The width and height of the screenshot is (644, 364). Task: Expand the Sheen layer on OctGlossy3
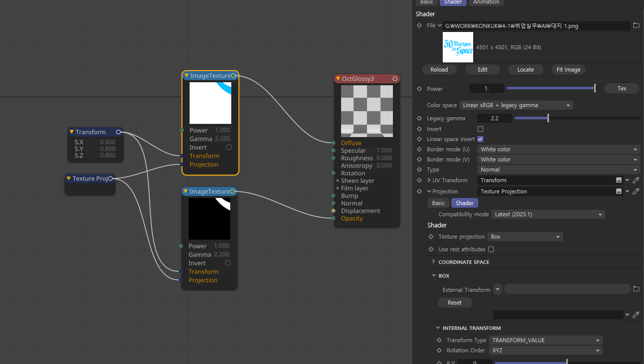338,181
